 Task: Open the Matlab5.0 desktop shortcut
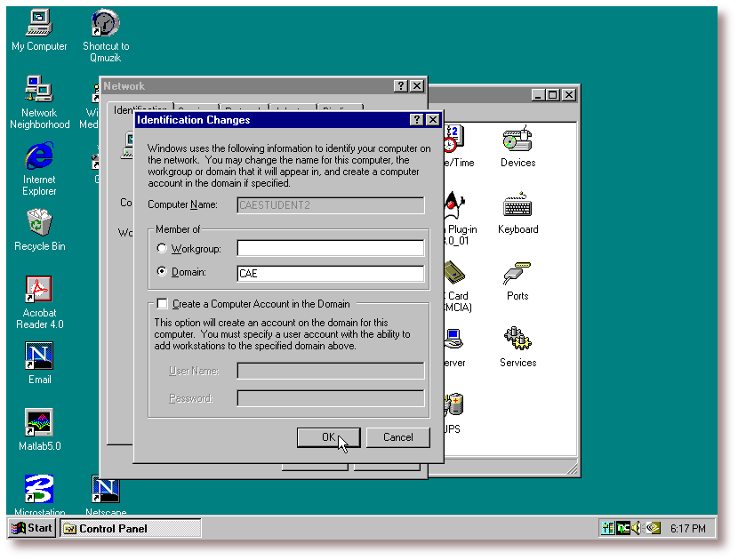tap(38, 423)
